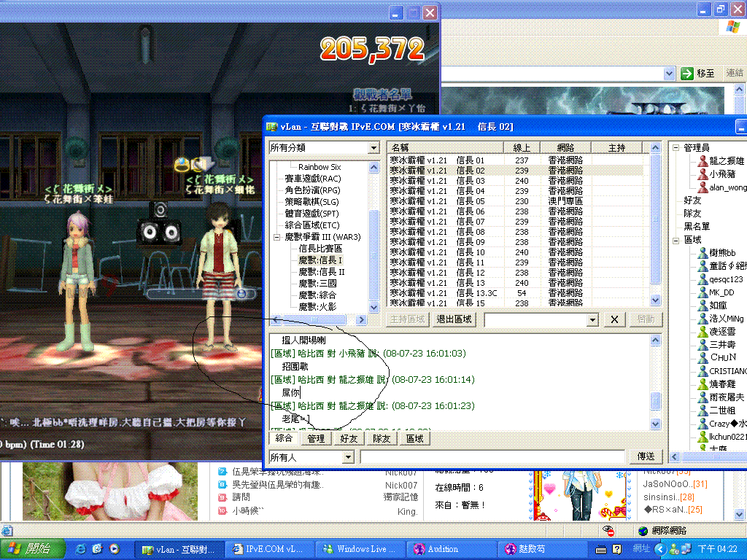747x560 pixels.
Task: Switch to the 管理 tab
Action: 315,438
